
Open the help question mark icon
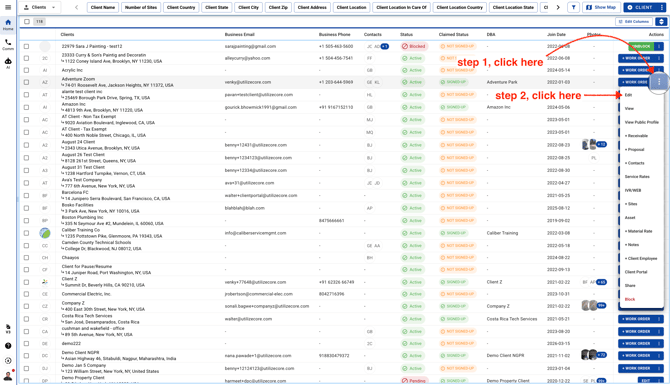click(8, 346)
